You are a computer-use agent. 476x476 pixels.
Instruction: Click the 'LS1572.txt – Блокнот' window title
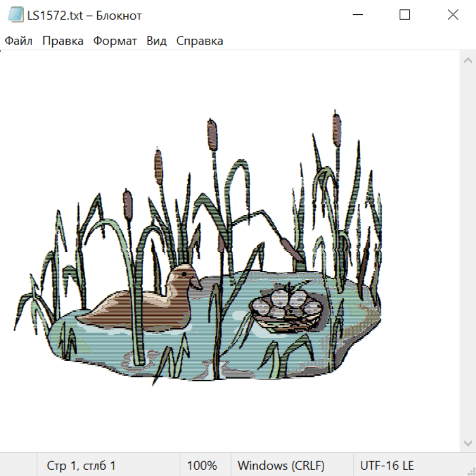point(85,15)
